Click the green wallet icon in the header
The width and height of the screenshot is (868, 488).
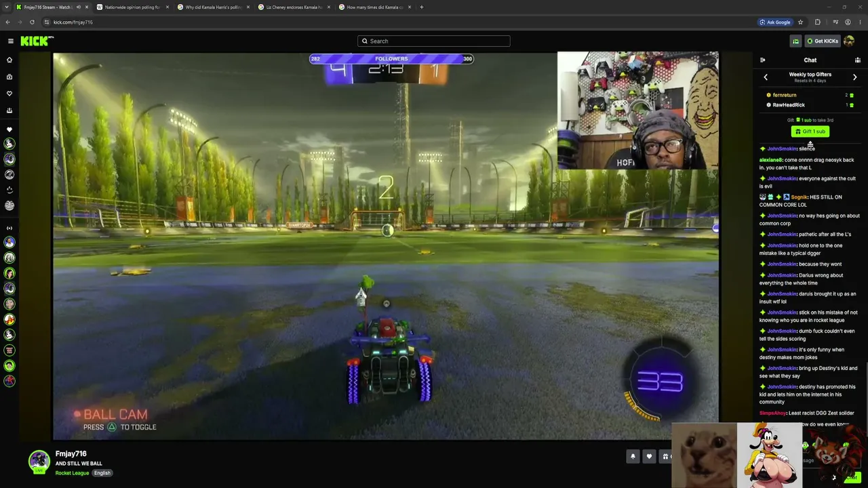coord(795,41)
